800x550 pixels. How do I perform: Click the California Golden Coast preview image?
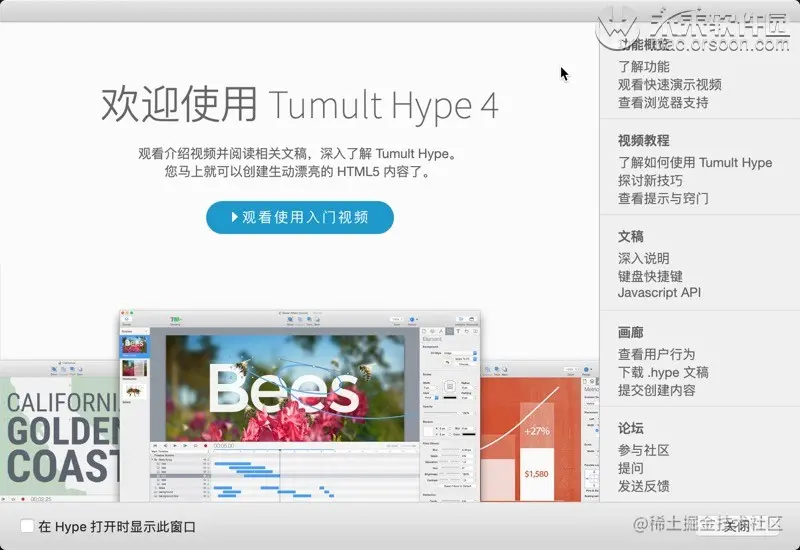60,431
